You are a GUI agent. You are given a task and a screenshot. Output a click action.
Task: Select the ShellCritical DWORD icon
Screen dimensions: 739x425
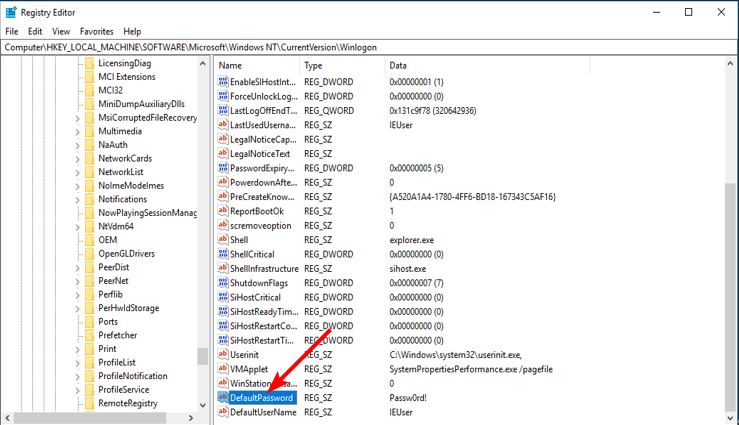223,254
